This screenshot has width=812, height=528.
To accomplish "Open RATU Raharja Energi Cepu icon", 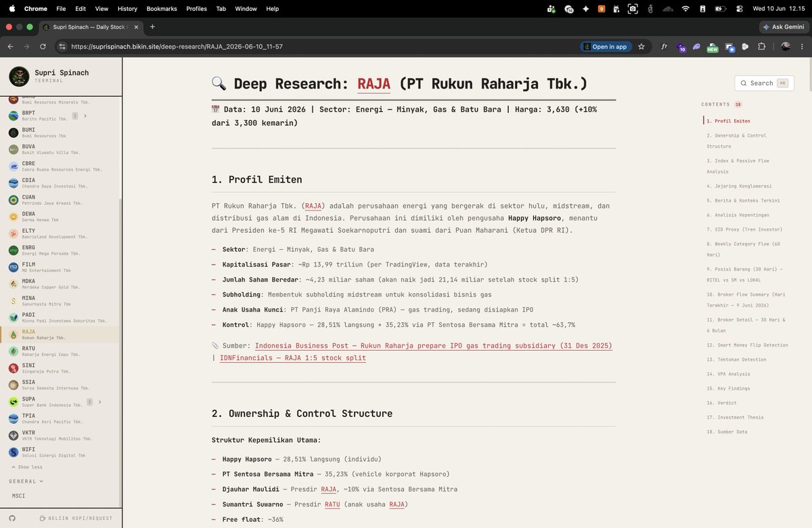I will point(14,351).
